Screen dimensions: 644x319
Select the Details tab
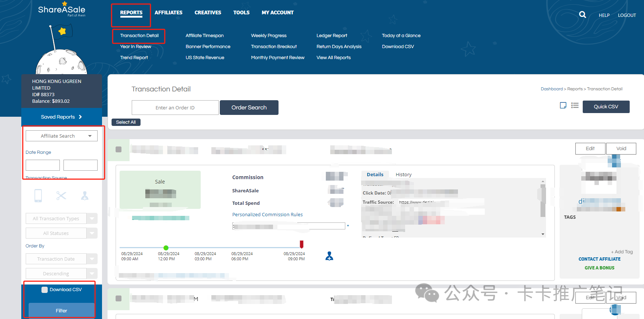click(x=375, y=175)
